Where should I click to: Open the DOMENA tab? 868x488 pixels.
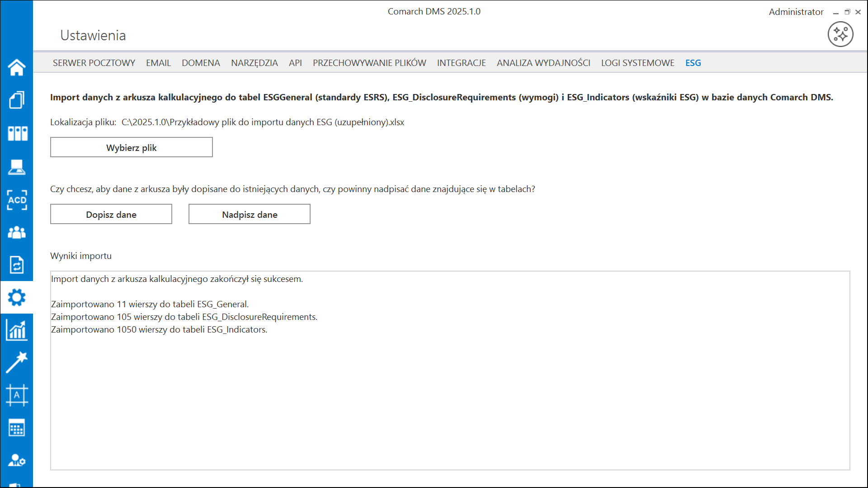[x=201, y=63]
